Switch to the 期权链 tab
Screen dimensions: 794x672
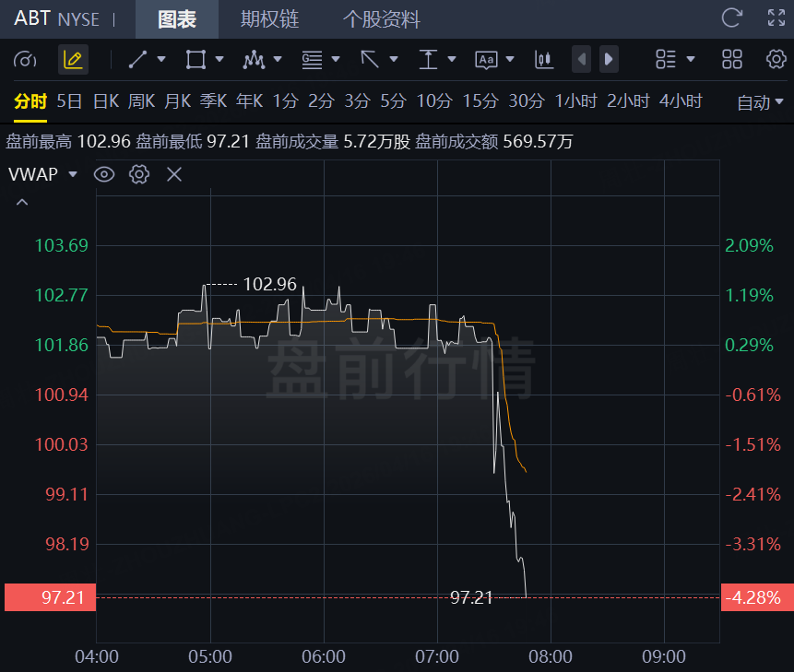[269, 19]
